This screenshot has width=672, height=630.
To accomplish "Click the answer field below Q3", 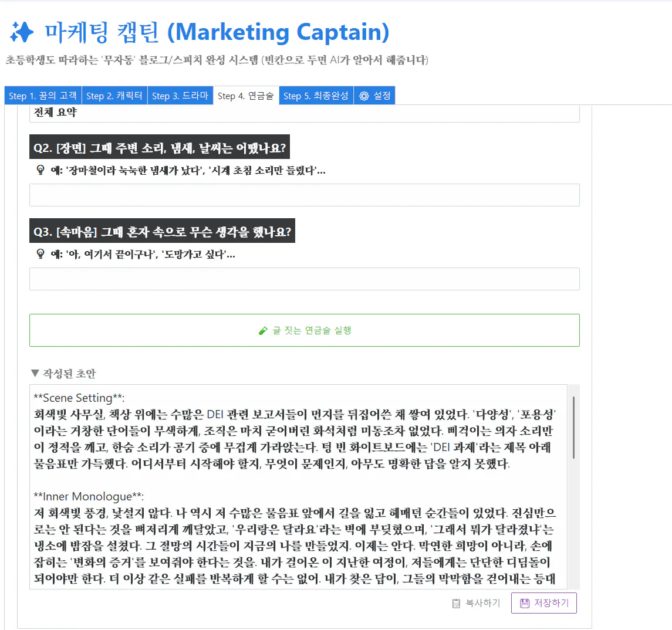I will click(304, 279).
